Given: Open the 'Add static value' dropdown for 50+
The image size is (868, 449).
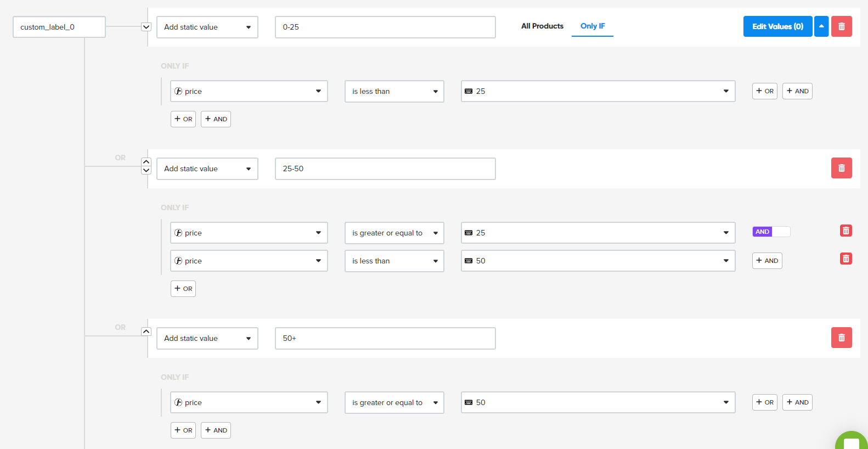Looking at the screenshot, I should point(207,338).
